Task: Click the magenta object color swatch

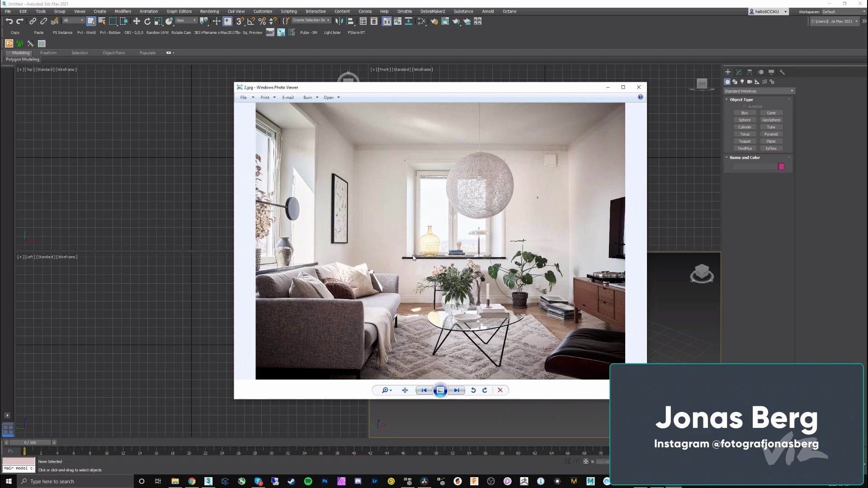Action: 781,167
